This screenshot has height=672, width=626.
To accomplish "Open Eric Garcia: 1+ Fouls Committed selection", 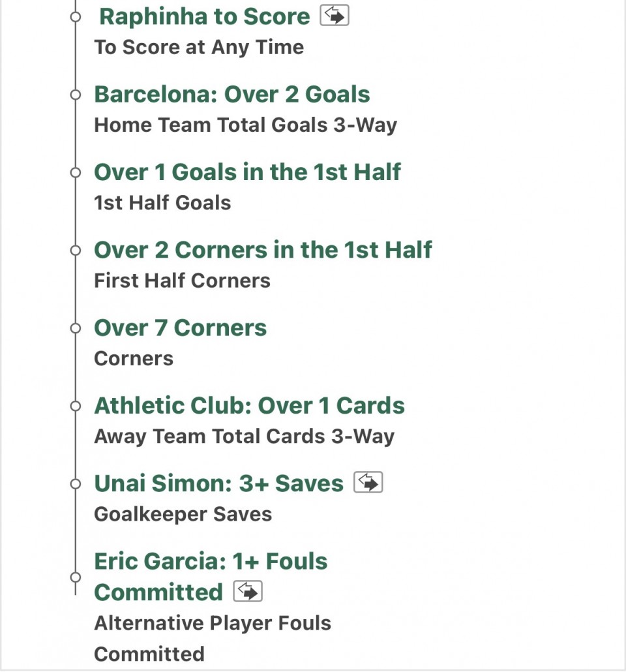I will tap(211, 577).
